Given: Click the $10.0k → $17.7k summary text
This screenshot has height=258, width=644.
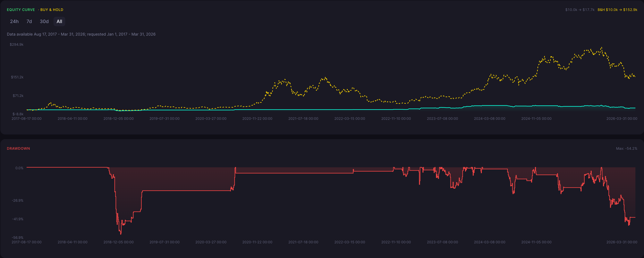Looking at the screenshot, I should coord(580,10).
